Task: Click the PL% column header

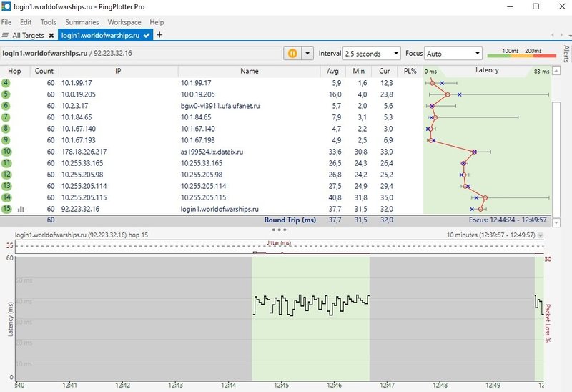Action: (x=410, y=71)
